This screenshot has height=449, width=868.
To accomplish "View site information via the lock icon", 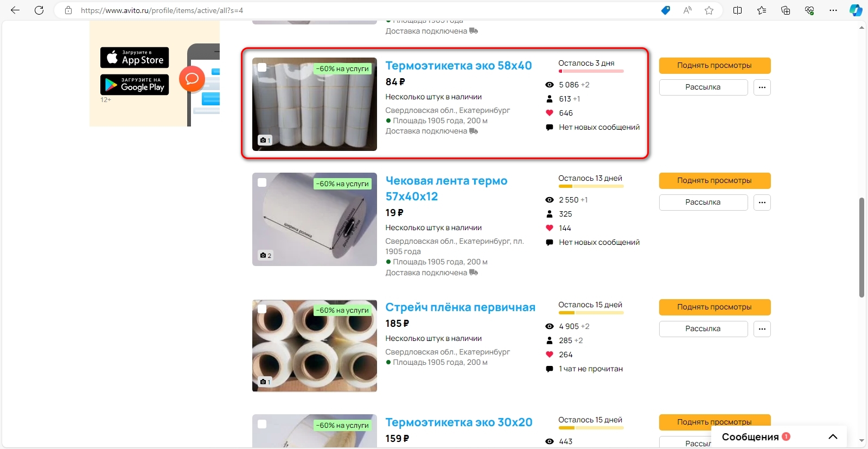I will [68, 10].
